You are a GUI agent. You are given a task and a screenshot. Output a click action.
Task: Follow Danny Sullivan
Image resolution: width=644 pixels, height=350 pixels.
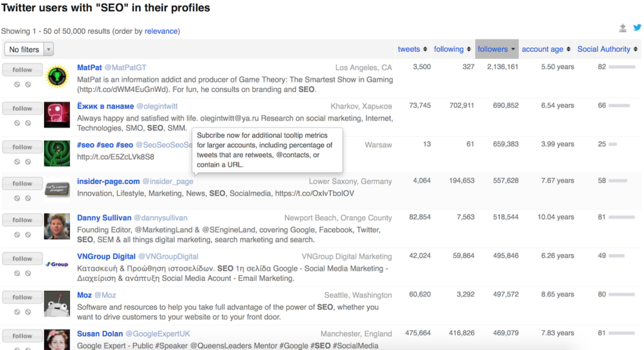click(22, 220)
